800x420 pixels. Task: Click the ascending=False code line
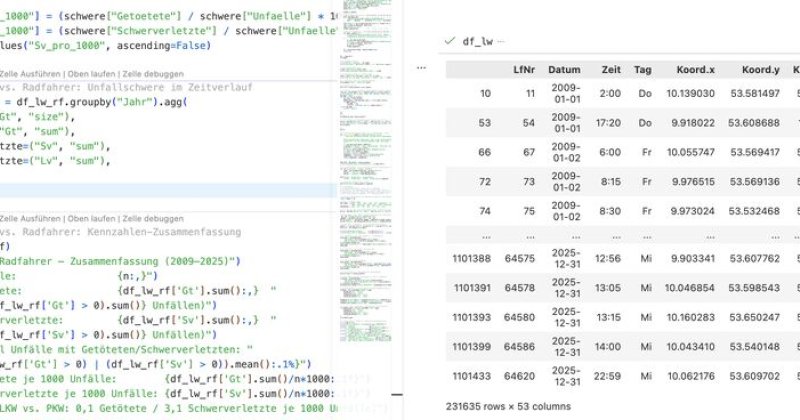pyautogui.click(x=106, y=45)
